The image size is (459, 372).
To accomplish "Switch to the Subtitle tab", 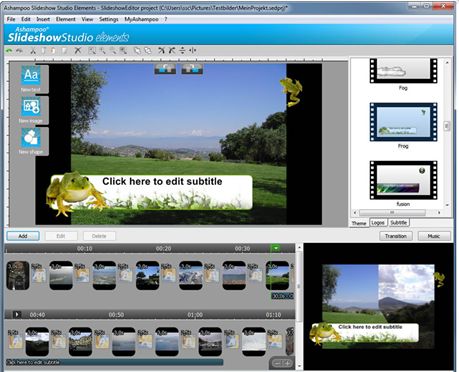I will tap(399, 223).
